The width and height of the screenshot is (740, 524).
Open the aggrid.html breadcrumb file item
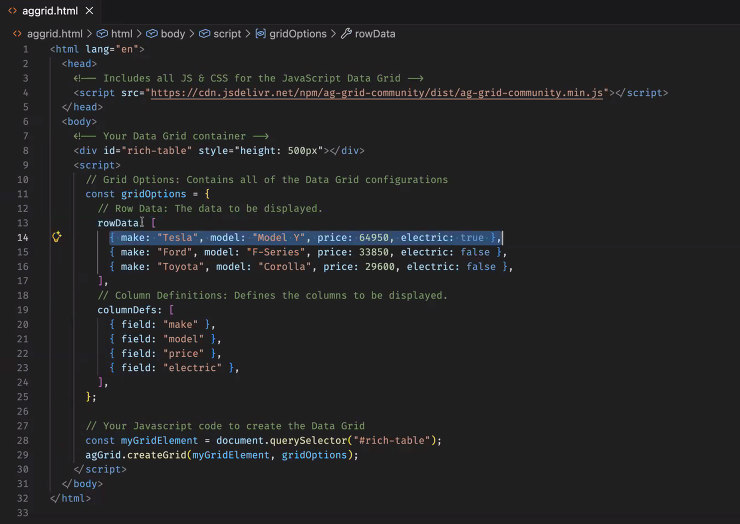[x=54, y=33]
